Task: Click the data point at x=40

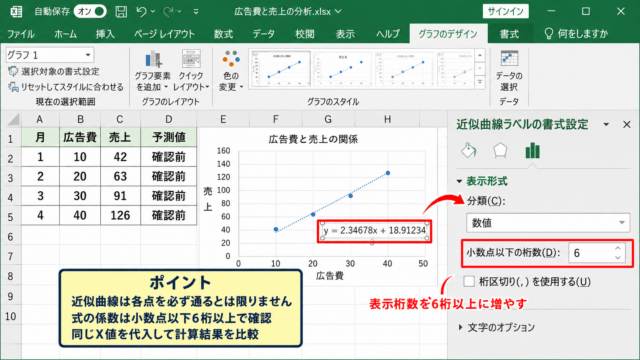Action: pos(388,173)
